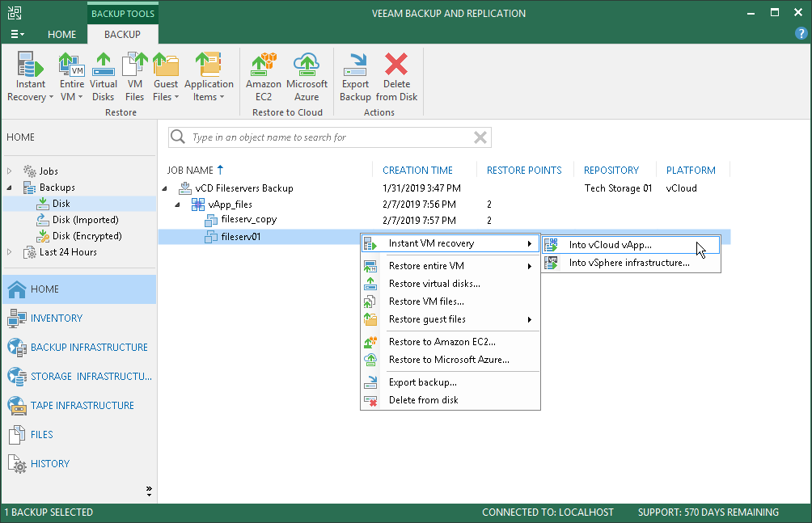The image size is (812, 523).
Task: Clear the search box with X
Action: (x=480, y=137)
